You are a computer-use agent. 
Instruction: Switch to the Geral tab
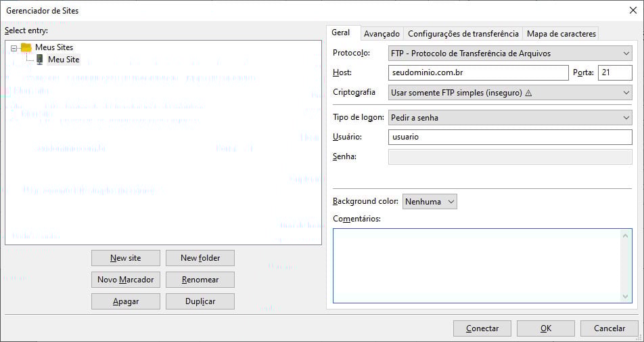pyautogui.click(x=340, y=33)
